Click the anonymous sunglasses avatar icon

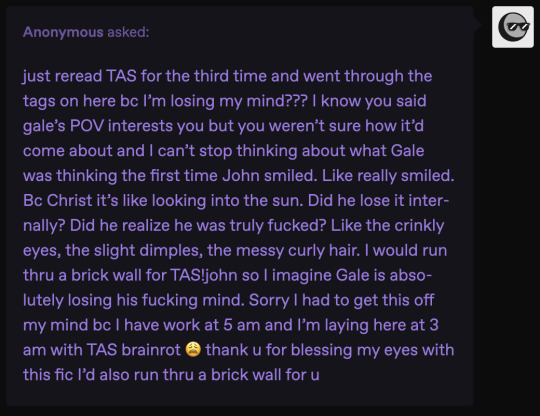coord(513,27)
